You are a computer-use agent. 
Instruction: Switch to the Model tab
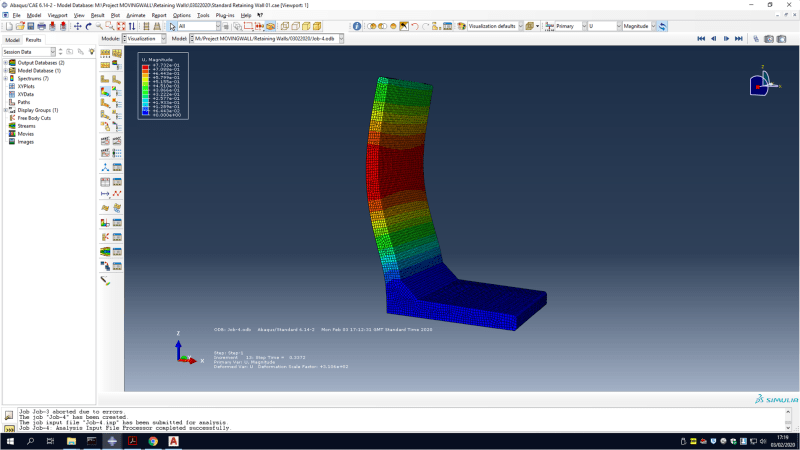12,40
